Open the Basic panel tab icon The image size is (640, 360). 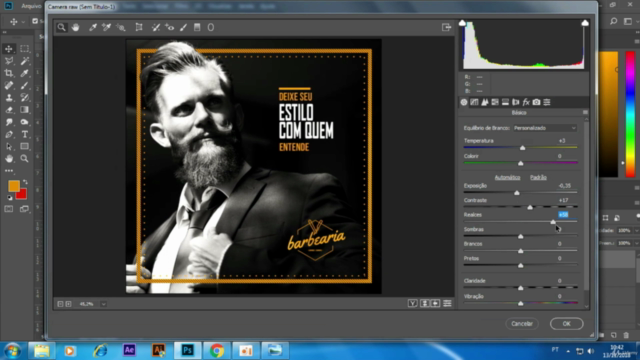tap(464, 102)
